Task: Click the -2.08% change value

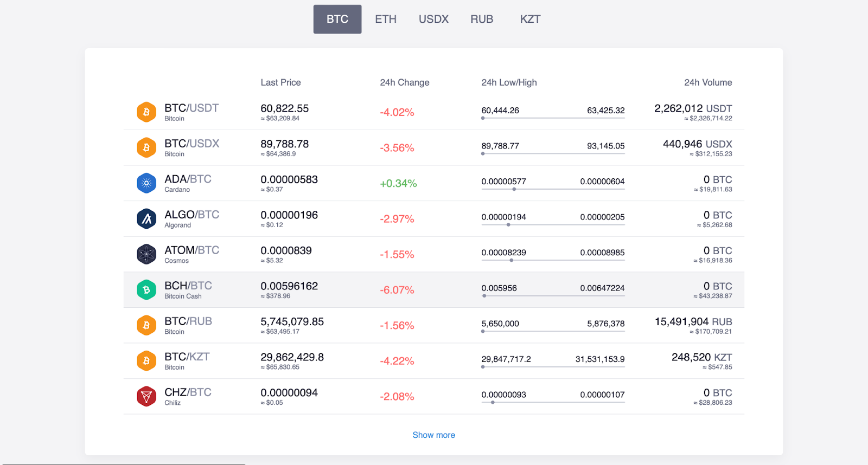Action: (397, 396)
